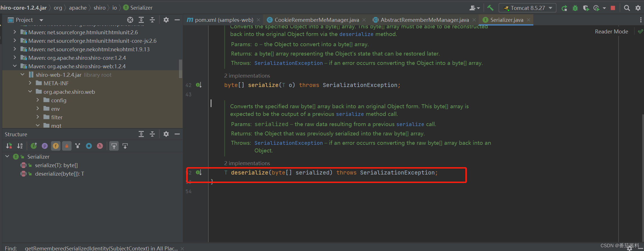644x251 pixels.
Task: Collapse all in Structure panel
Action: coord(152,134)
